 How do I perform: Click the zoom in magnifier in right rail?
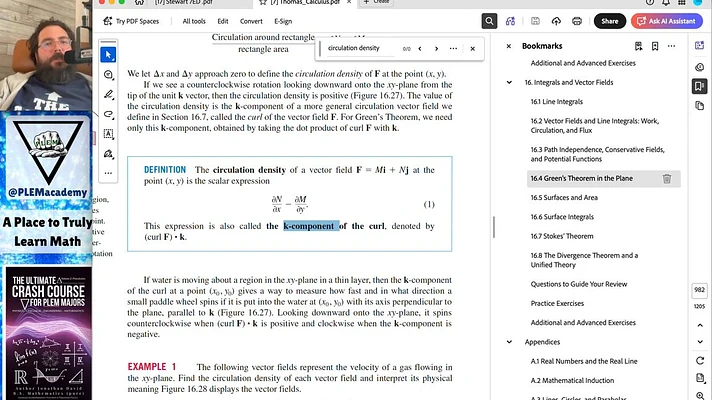[700, 395]
